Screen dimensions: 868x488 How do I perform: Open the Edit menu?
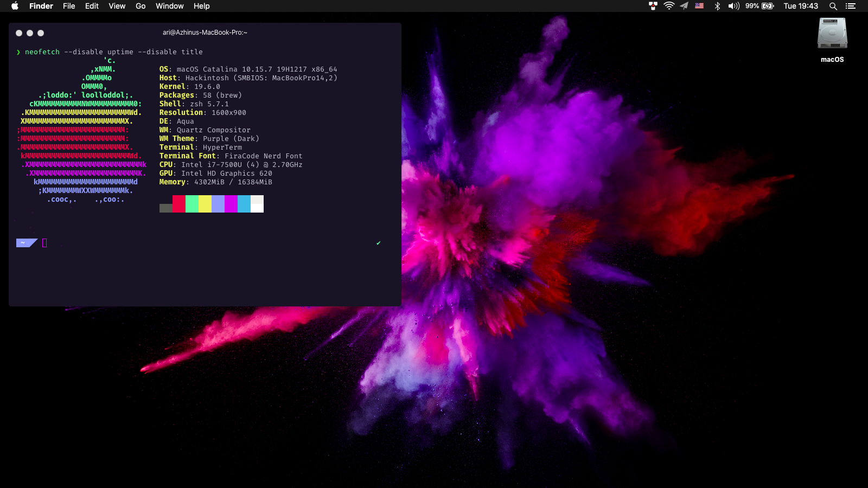(92, 6)
